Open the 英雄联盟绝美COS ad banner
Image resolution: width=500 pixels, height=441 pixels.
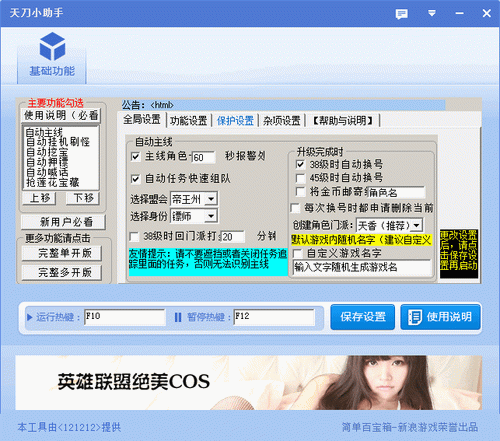click(x=249, y=383)
